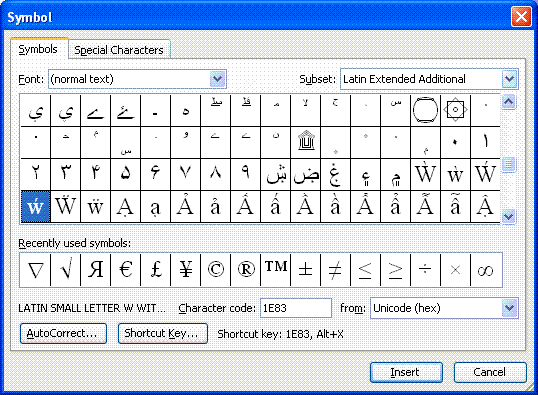This screenshot has width=538, height=395.
Task: Choose small a with dot below
Action: pyautogui.click(x=155, y=207)
